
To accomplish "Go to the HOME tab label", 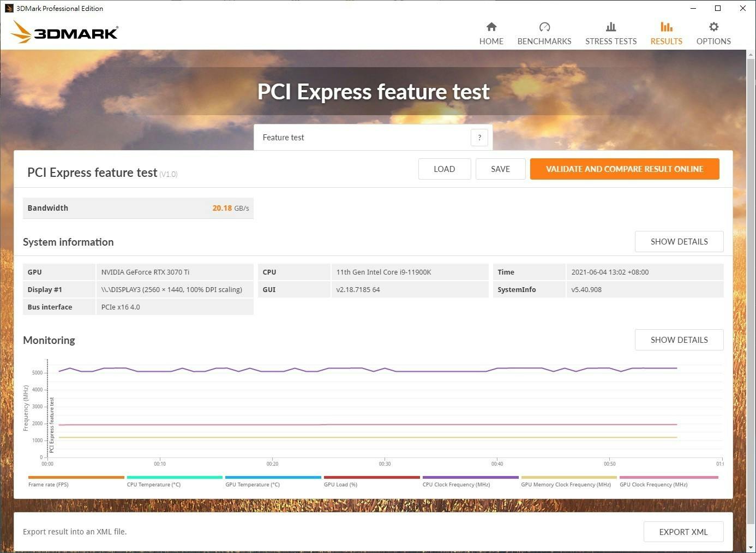I will pos(491,41).
